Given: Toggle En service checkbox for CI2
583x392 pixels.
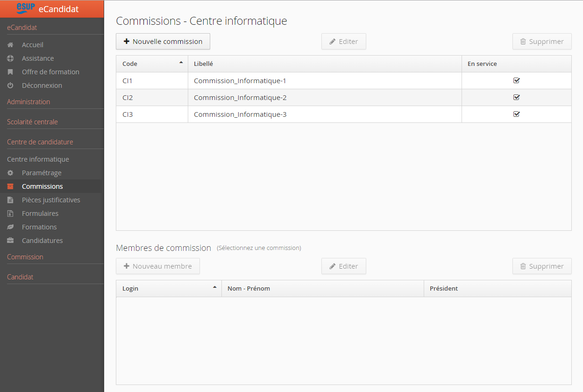Looking at the screenshot, I should [x=516, y=97].
